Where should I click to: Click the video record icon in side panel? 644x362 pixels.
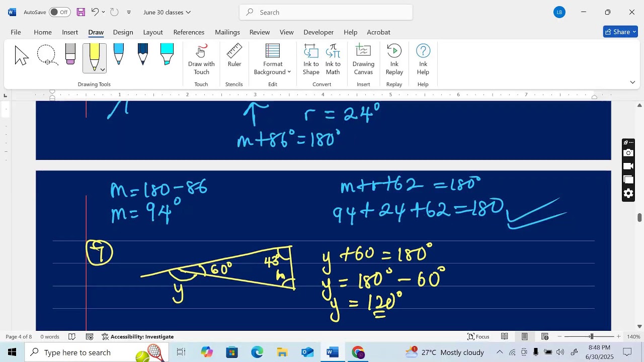click(628, 166)
